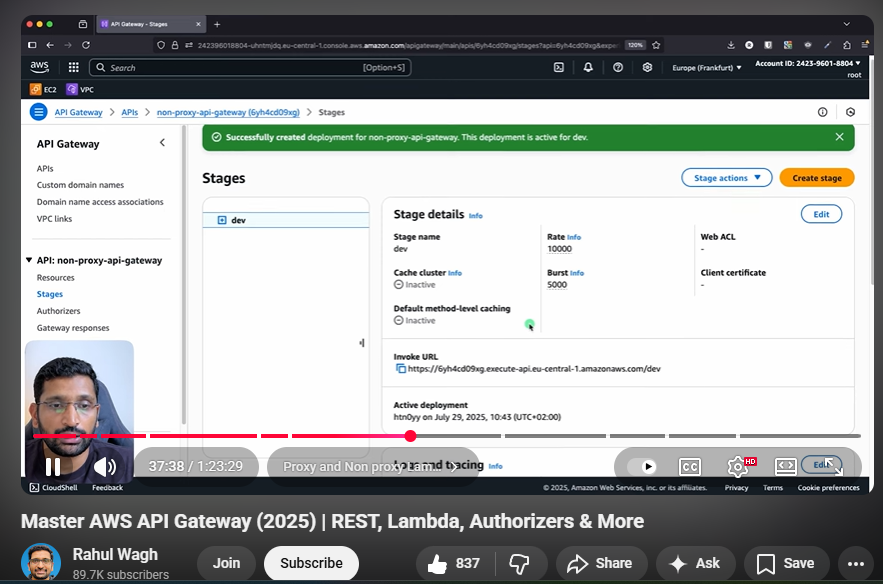Go back in browser history

pos(50,45)
